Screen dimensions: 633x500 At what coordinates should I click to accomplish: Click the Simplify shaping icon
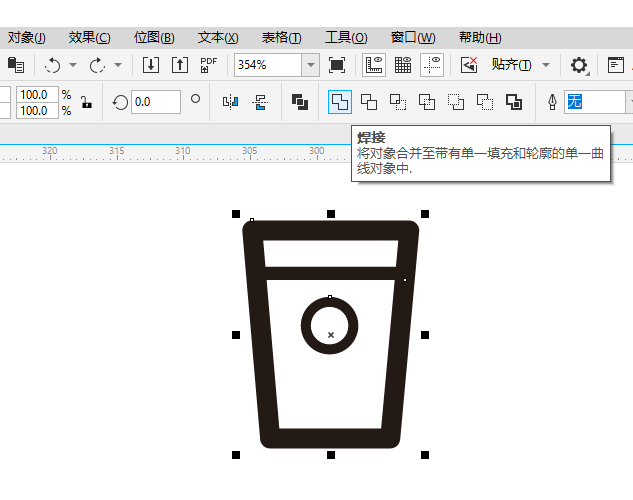427,102
